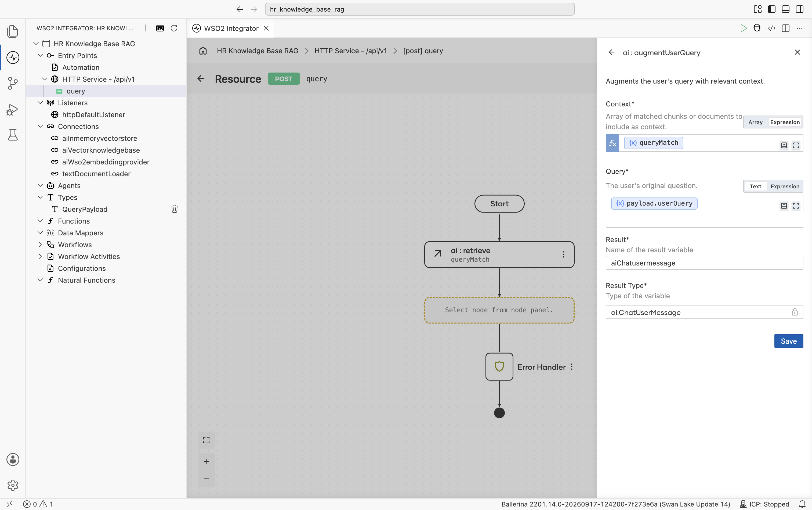Toggle the primary side bar in title bar
Image resolution: width=812 pixels, height=510 pixels.
click(771, 9)
